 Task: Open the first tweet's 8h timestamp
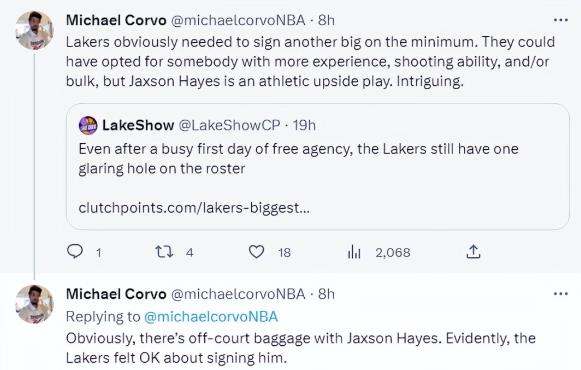[x=326, y=20]
